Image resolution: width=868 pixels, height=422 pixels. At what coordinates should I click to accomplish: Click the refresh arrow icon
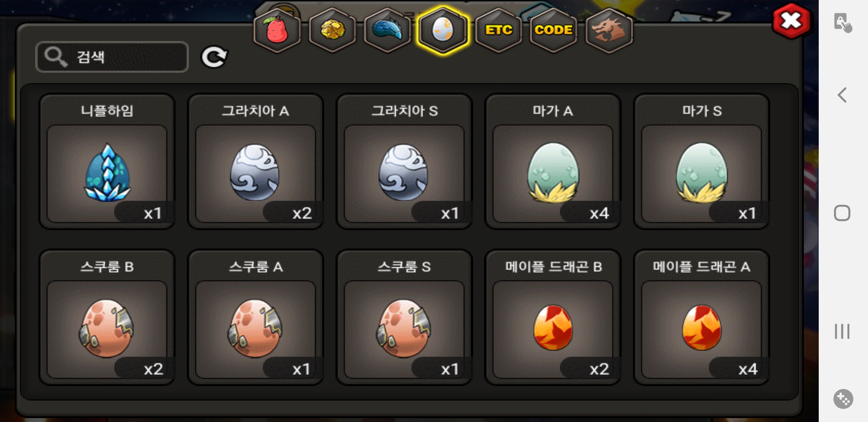point(214,57)
